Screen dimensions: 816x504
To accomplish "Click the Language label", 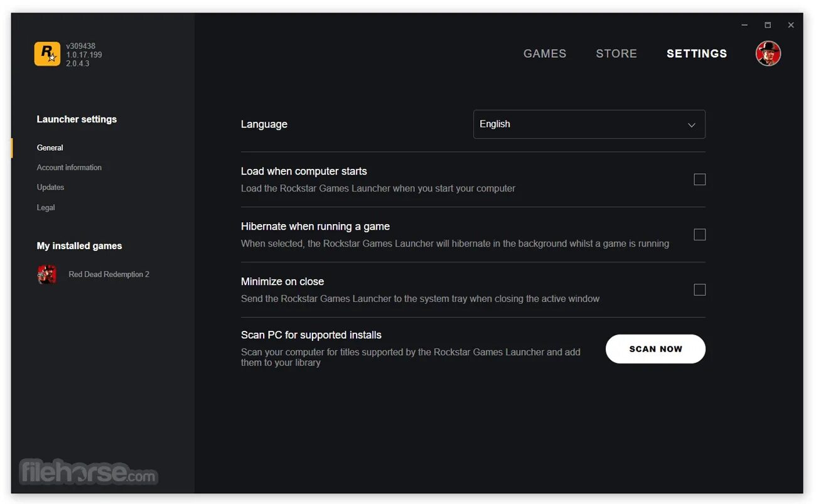I will pos(264,124).
